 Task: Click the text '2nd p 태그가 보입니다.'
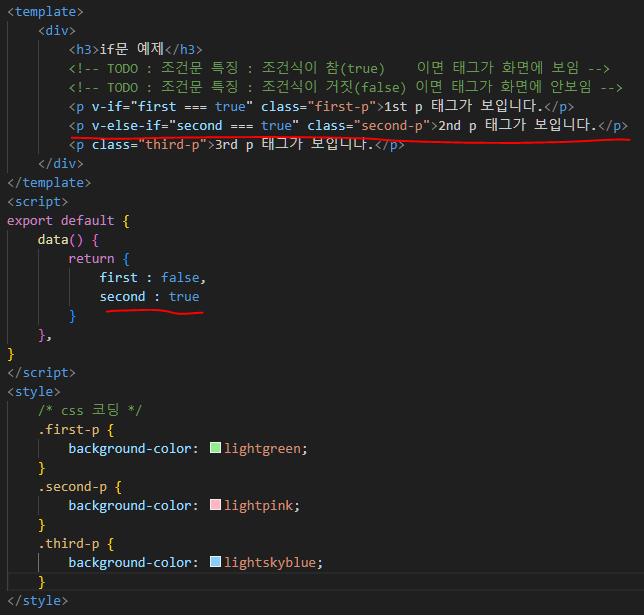(x=518, y=125)
